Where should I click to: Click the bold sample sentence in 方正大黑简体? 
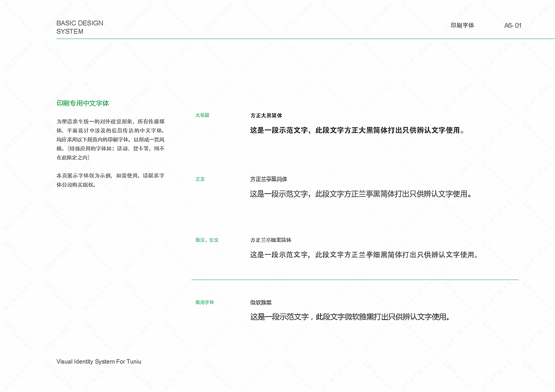[357, 130]
